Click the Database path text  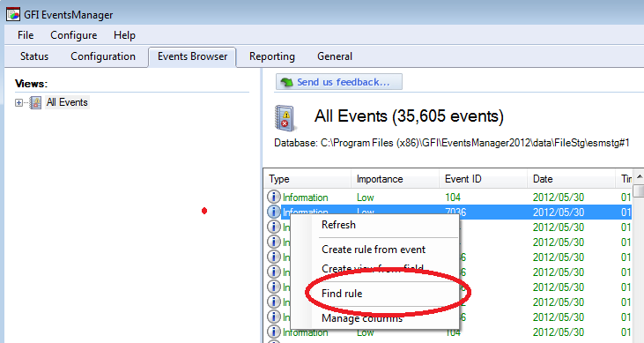[452, 143]
